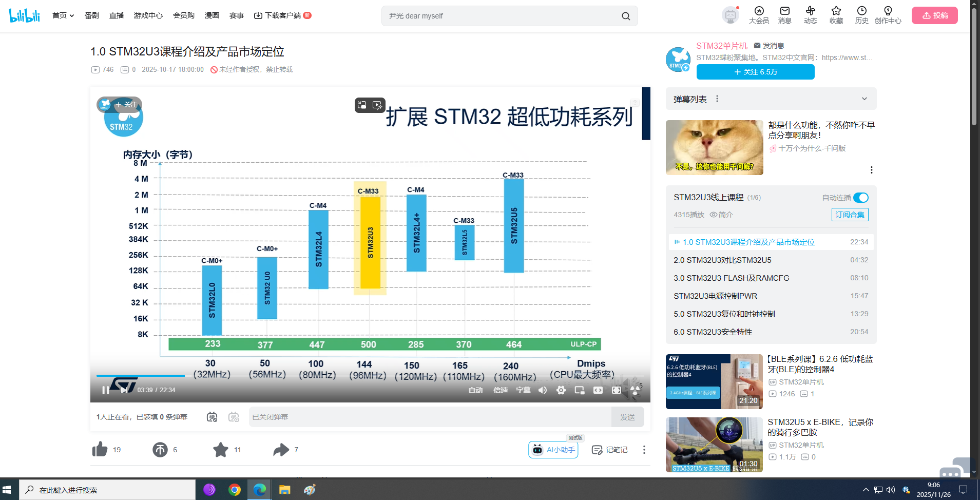Disable 自动连播 autoplay switch
Screen dimensions: 980x500
click(860, 198)
